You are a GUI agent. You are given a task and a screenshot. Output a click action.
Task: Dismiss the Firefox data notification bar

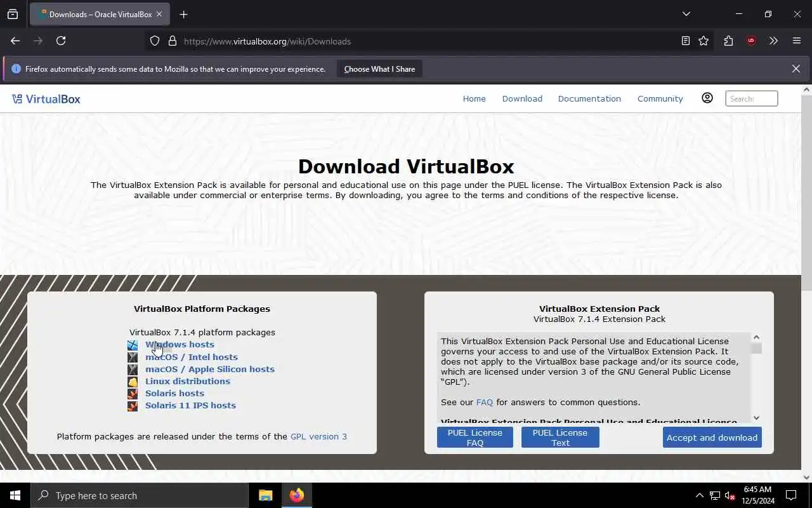(x=796, y=69)
